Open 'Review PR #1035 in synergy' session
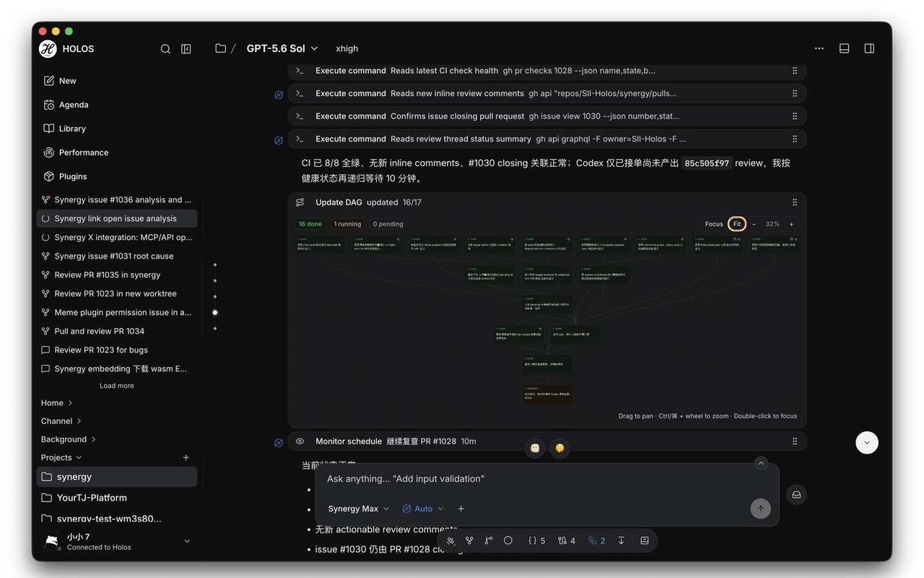924x578 pixels. tap(117, 275)
